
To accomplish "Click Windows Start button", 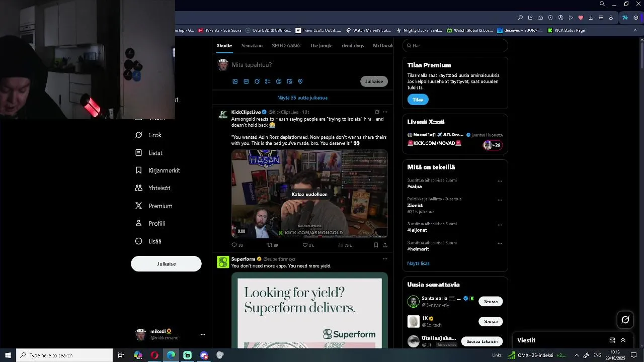I will click(x=8, y=355).
